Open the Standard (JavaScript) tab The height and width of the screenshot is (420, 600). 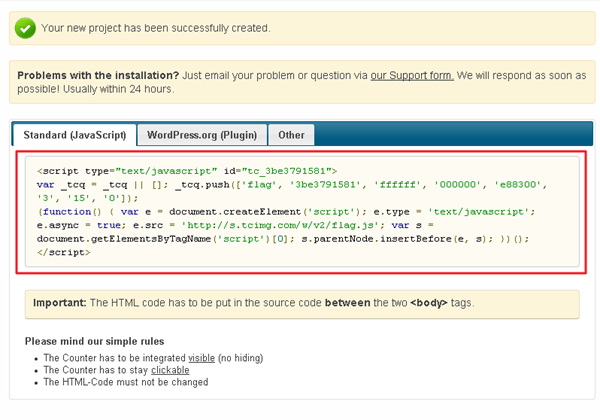coord(75,135)
